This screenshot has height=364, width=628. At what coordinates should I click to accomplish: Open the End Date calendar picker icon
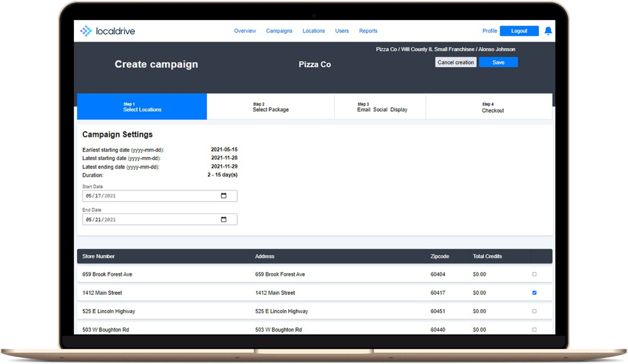[x=224, y=219]
